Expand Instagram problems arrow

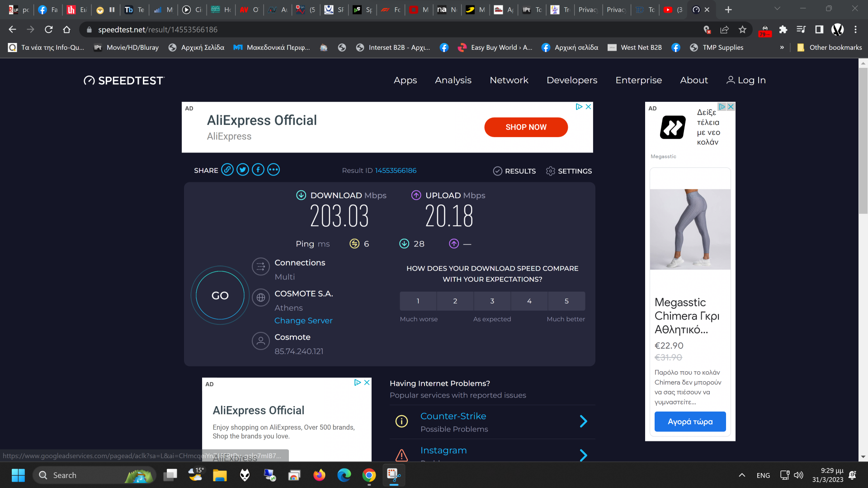(x=583, y=455)
